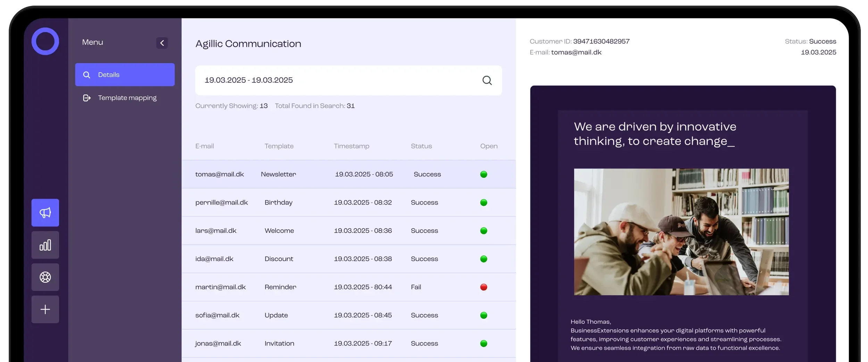Click the circular app logo
The height and width of the screenshot is (362, 868).
tap(45, 41)
